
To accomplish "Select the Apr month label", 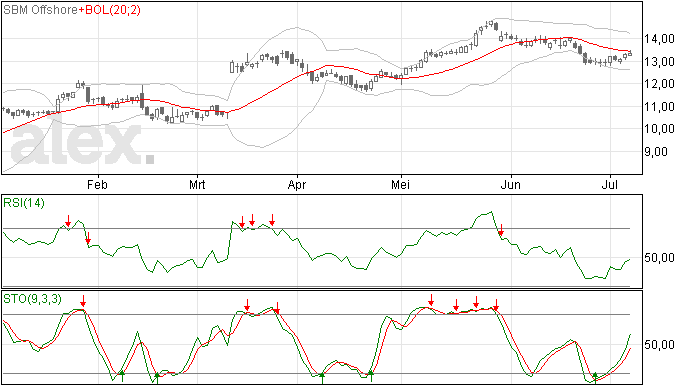I will (x=297, y=184).
